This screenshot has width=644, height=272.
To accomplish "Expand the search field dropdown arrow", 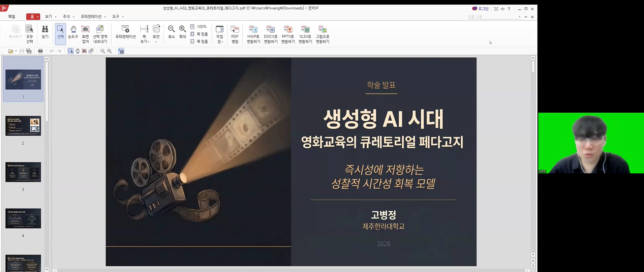I will pos(519,17).
